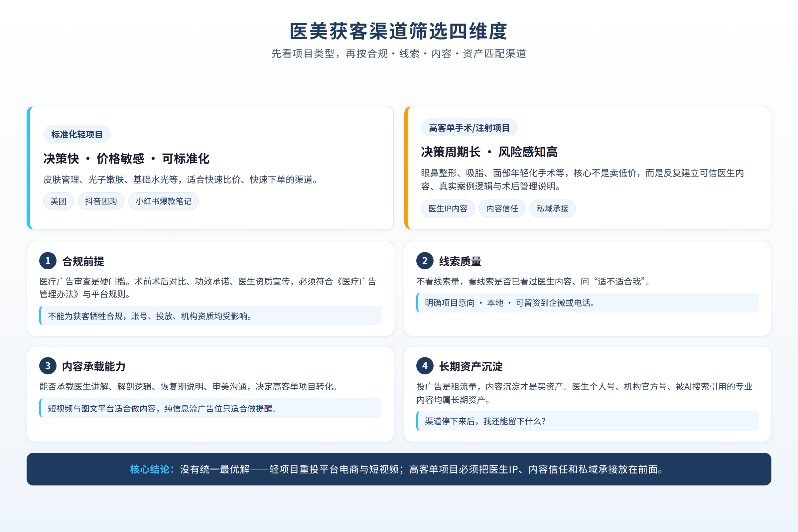The width and height of the screenshot is (798, 532).
Task: Click the 高客单手术/注射项目 category label
Action: click(469, 128)
